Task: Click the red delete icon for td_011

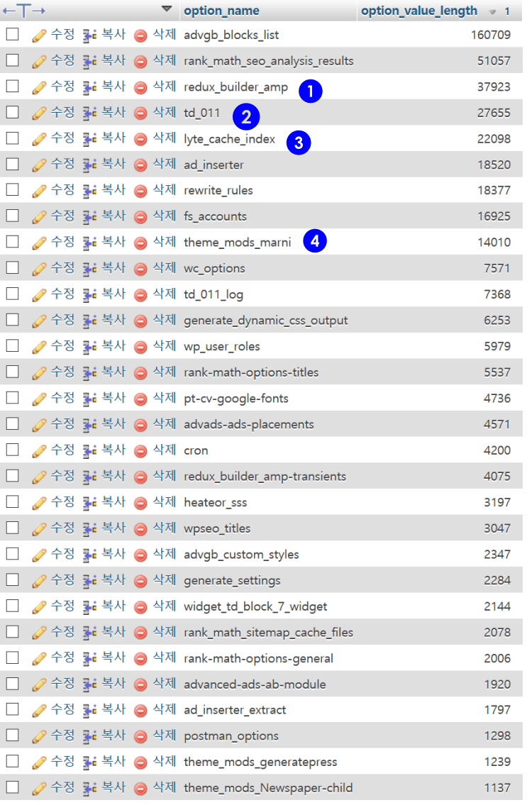Action: point(140,113)
